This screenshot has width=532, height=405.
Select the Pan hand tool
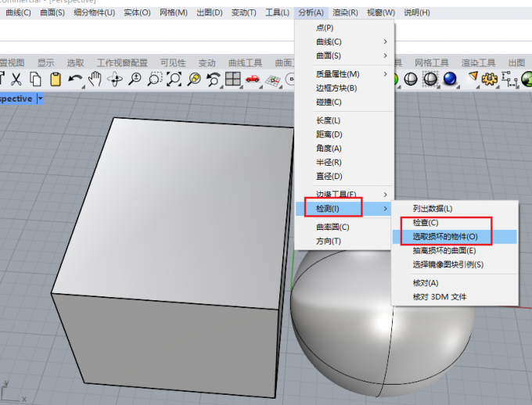(95, 80)
